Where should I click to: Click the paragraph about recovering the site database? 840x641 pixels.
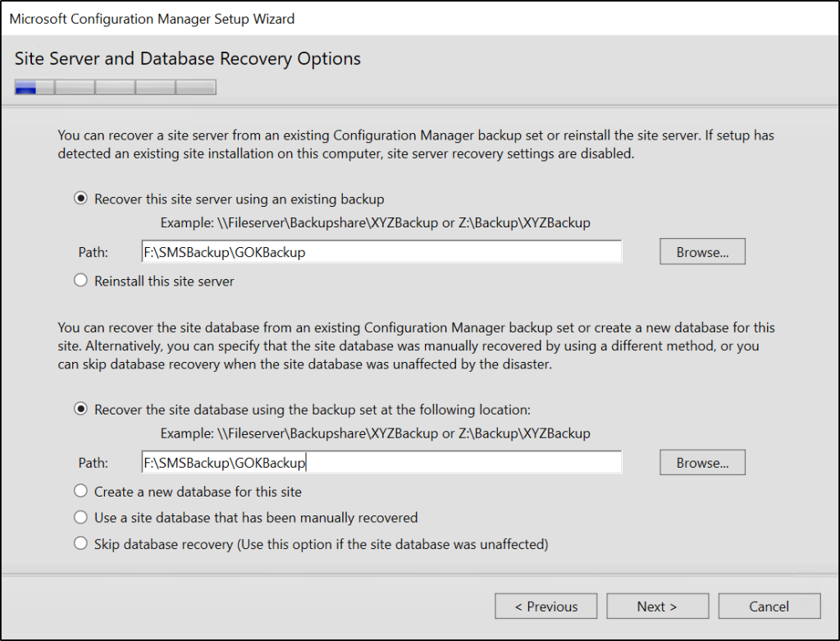(416, 346)
